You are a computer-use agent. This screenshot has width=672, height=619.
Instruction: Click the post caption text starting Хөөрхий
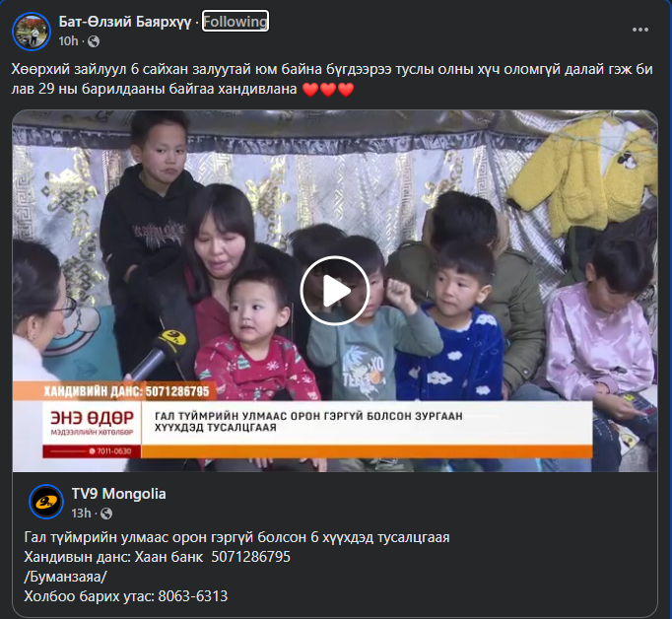click(x=332, y=79)
